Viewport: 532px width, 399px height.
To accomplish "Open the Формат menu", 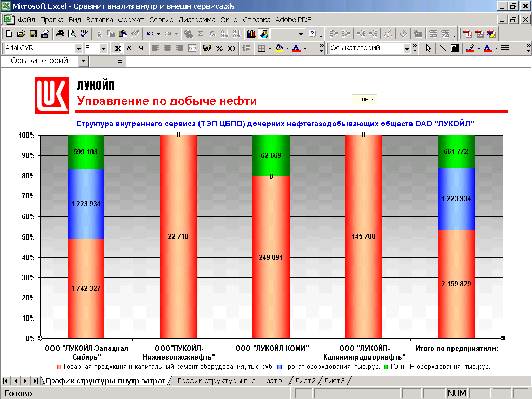I will pyautogui.click(x=131, y=20).
